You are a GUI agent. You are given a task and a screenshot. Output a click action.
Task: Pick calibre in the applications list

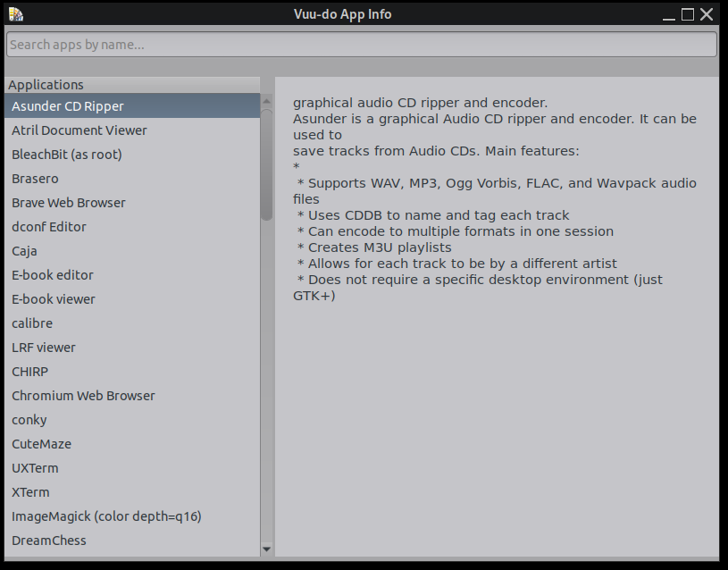click(132, 323)
